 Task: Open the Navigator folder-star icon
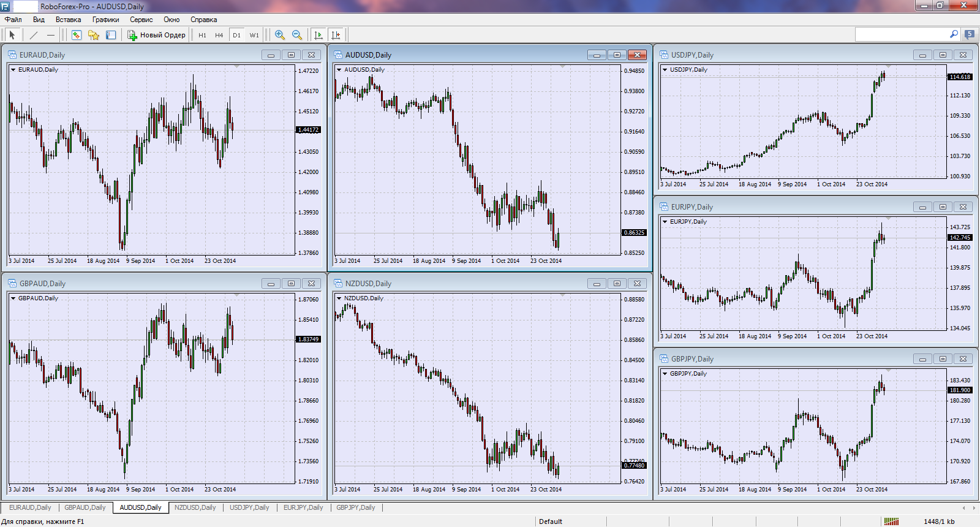click(x=94, y=35)
